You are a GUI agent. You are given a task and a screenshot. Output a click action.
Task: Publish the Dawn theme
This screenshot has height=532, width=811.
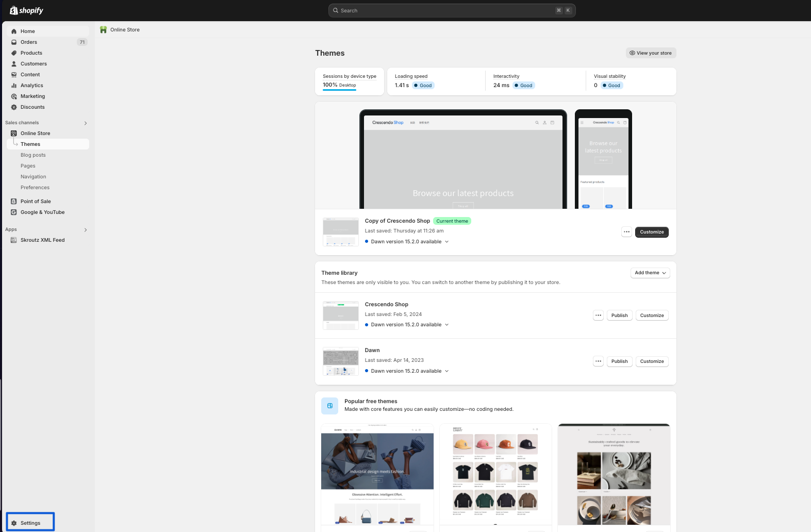tap(619, 361)
